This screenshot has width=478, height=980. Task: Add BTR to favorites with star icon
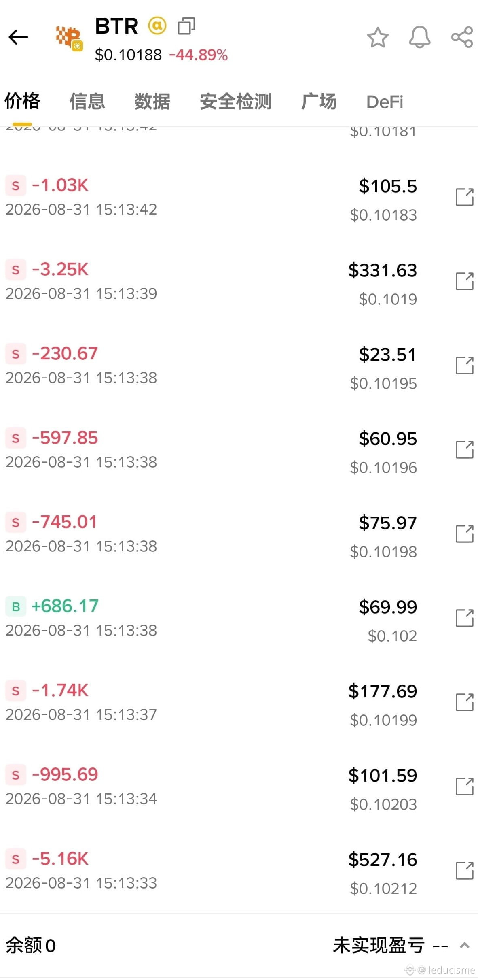(378, 37)
